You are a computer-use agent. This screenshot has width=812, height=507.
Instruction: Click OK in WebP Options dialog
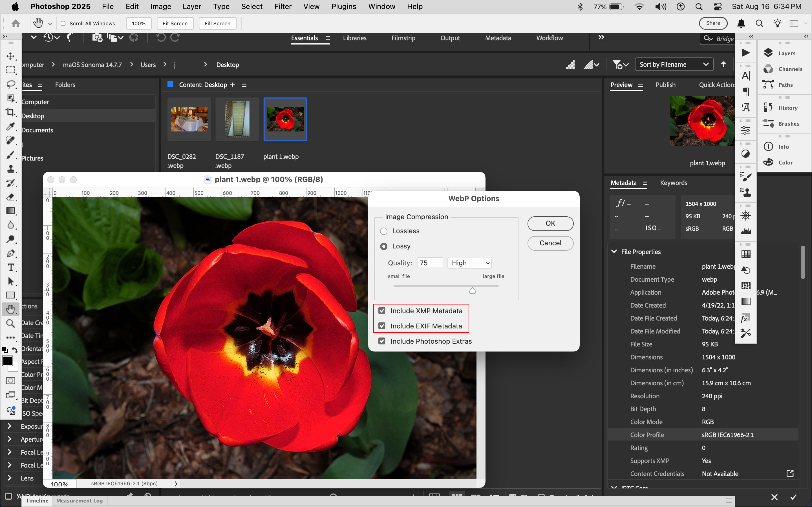[550, 223]
